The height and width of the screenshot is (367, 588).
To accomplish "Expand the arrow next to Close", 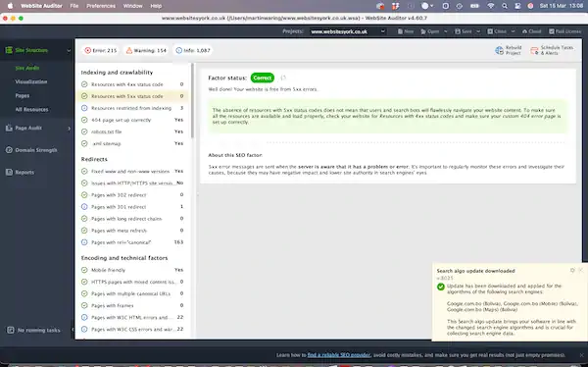I will (x=513, y=31).
